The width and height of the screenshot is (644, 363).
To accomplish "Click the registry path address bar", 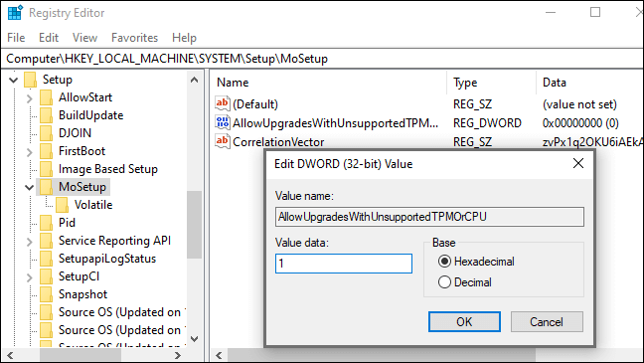I will tap(322, 59).
